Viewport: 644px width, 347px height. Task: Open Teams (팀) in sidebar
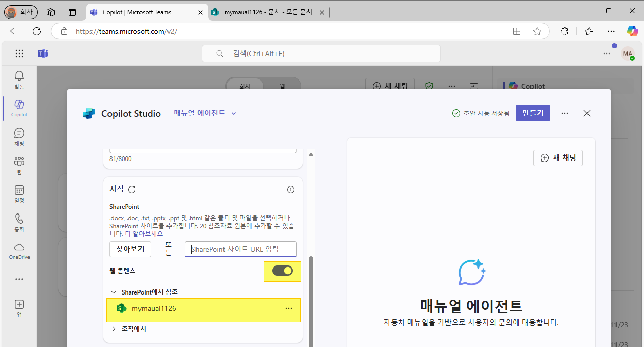(19, 165)
